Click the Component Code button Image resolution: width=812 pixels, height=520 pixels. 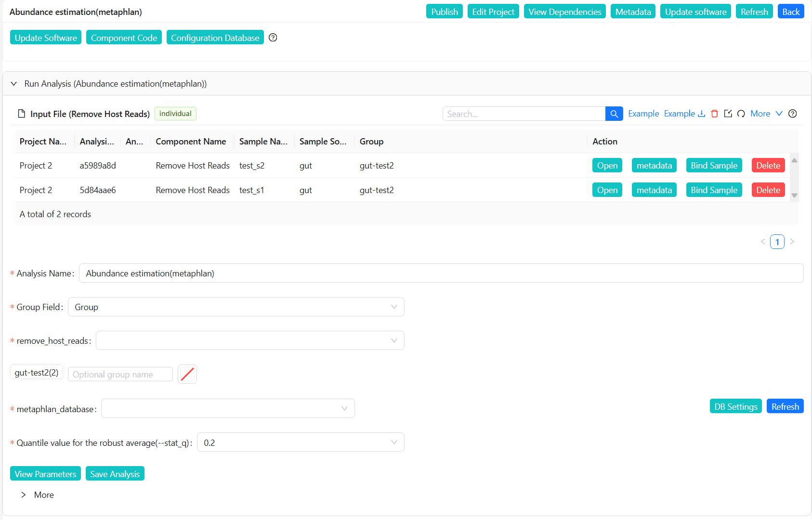tap(124, 38)
